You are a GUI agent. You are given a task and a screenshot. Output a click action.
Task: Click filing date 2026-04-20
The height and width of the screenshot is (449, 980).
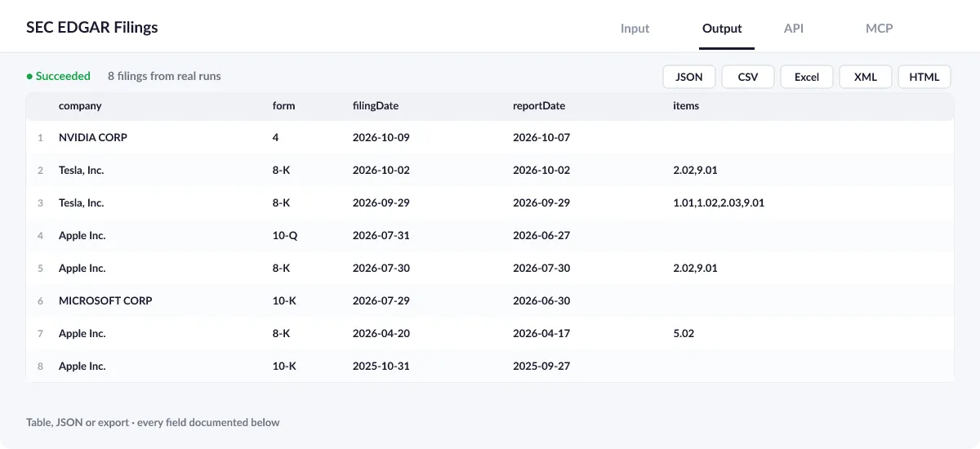(381, 333)
